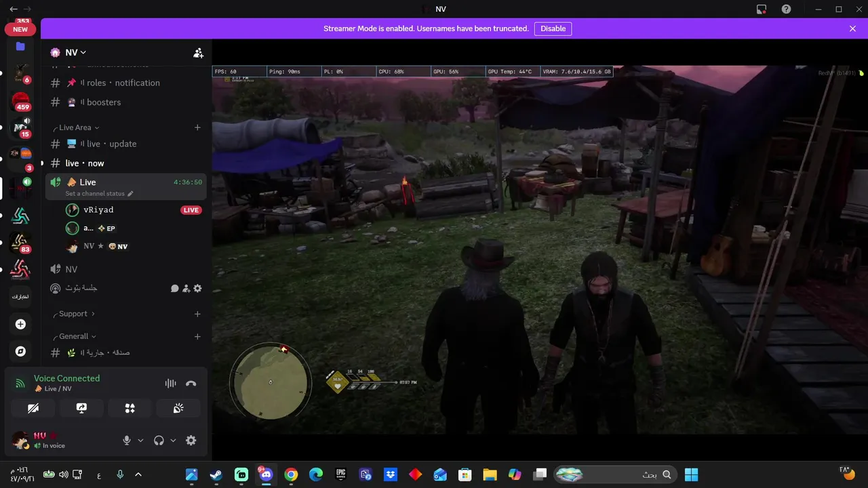868x488 pixels.
Task: Open the microphone input options arrow
Action: [140, 441]
